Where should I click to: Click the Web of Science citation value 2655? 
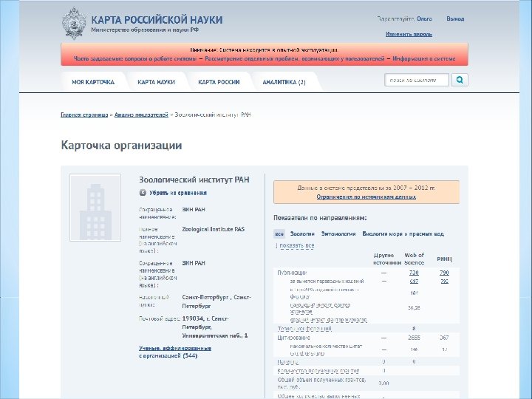pyautogui.click(x=414, y=338)
